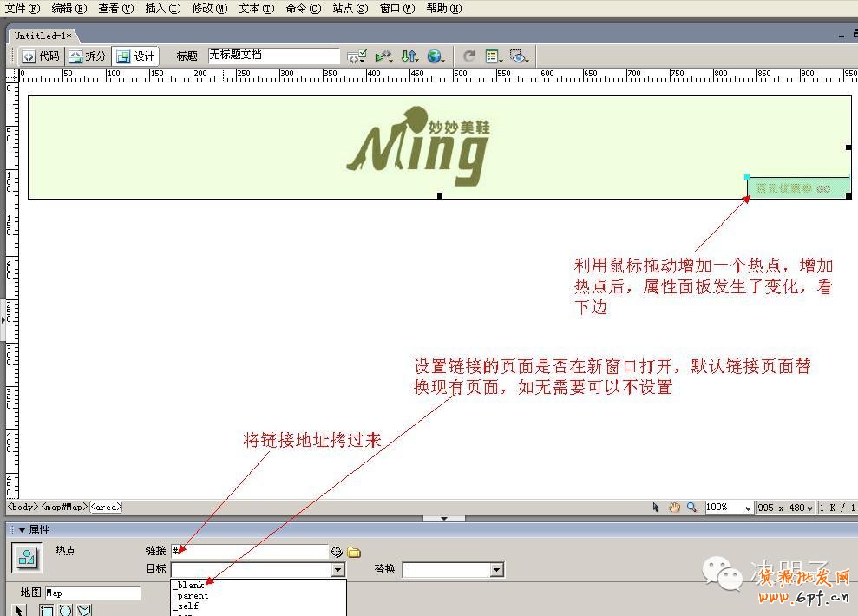Open the 站点(S) menu
Viewport: 858px width, 616px height.
coord(350,8)
